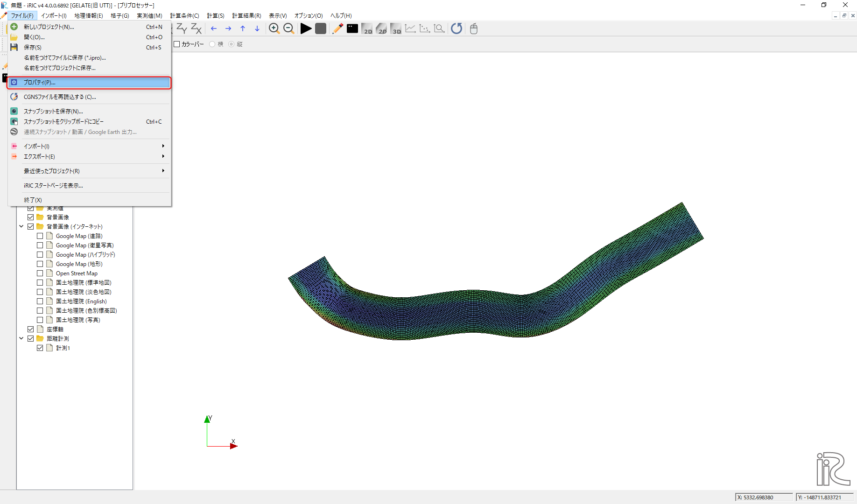Screen dimensions: 857x504
Task: Open the scattered chart window icon
Action: tap(425, 28)
